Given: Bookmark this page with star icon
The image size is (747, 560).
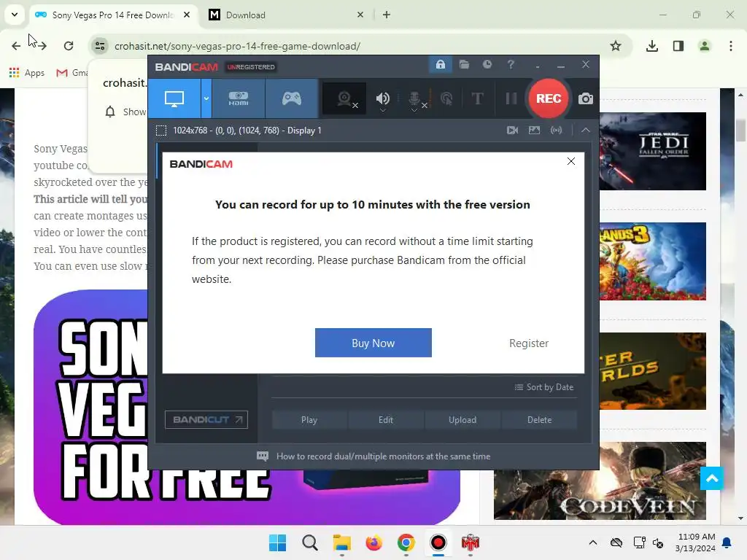Looking at the screenshot, I should [x=616, y=46].
